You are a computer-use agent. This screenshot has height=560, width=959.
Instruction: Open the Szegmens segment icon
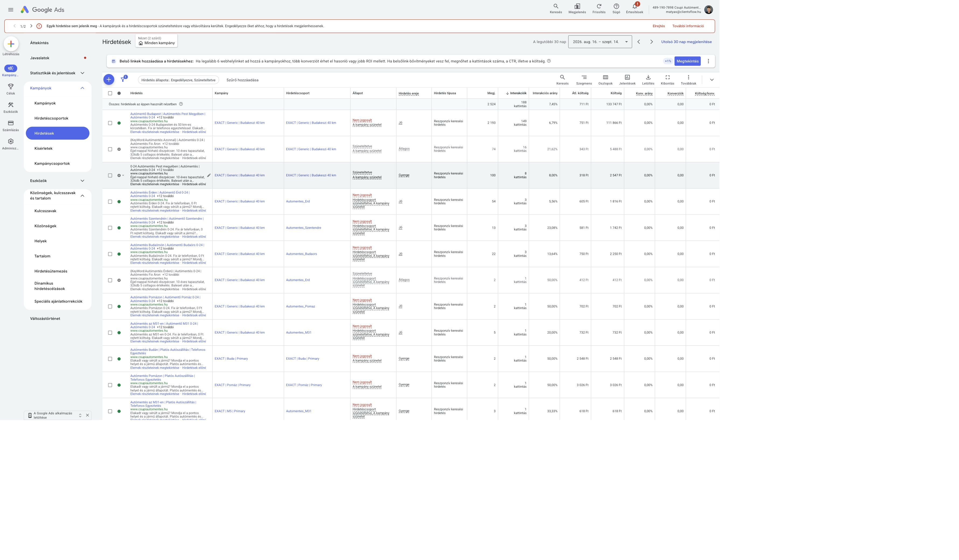pyautogui.click(x=584, y=77)
